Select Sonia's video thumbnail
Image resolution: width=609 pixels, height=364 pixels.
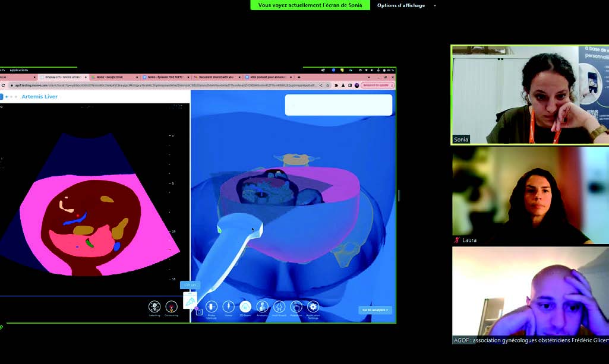[x=529, y=95]
